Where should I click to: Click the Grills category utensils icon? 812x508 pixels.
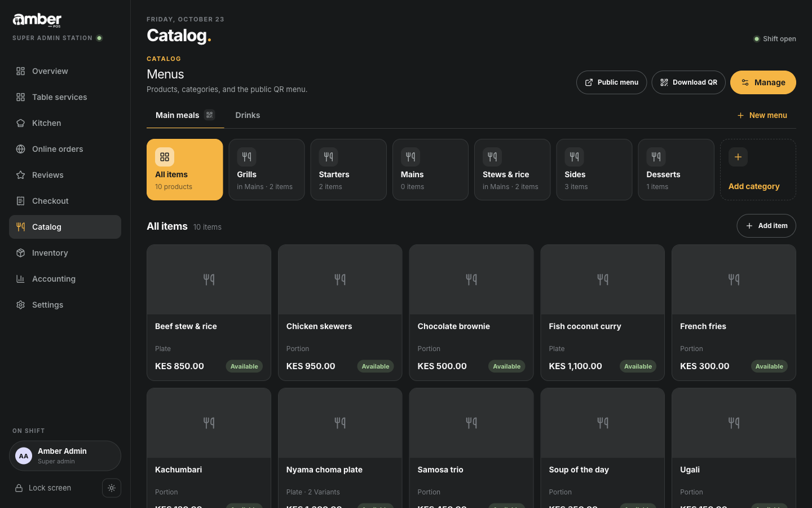click(x=246, y=157)
